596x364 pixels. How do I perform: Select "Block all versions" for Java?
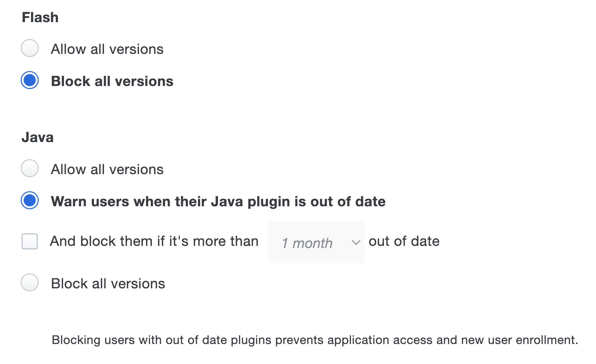coord(30,283)
